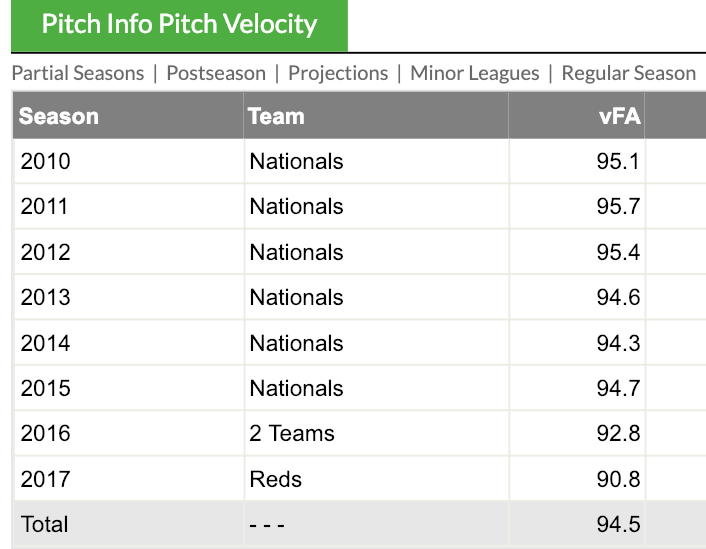Choose the Regular Season filter
Viewport: 706px width, 549px height.
628,73
